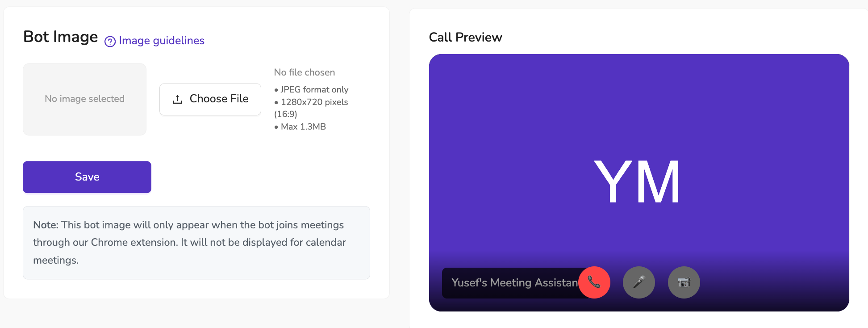End call with red hang-up button
Viewport: 868px width, 328px height.
(x=594, y=282)
